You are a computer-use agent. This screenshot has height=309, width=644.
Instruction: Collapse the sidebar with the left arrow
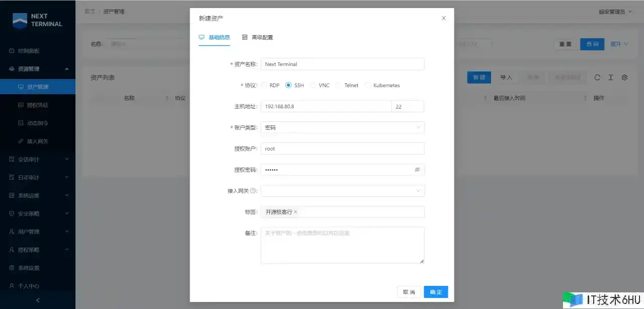coord(38,300)
